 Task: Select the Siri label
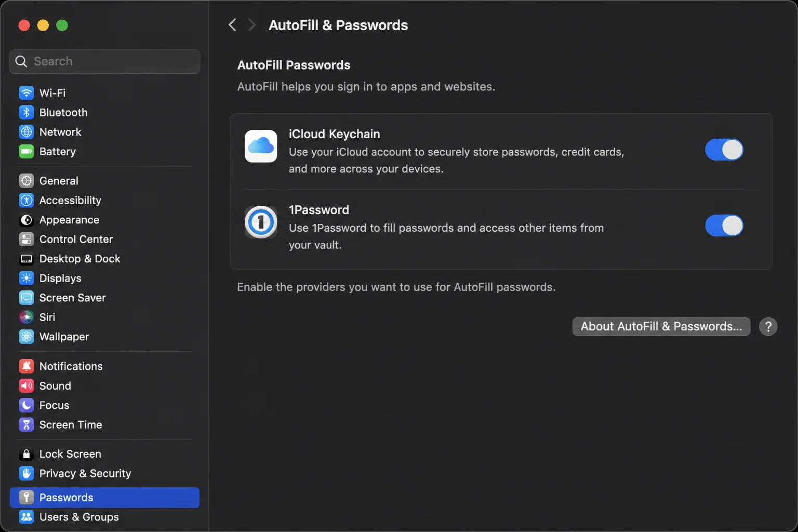point(47,317)
